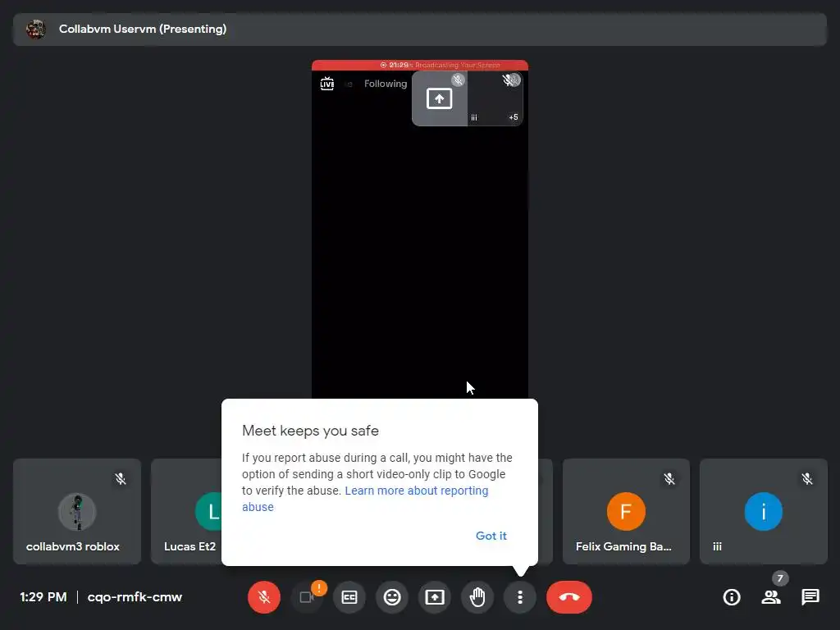Screen dimensions: 840x630
Task: Click the 1:29 PM clock text
Action: (x=43, y=597)
